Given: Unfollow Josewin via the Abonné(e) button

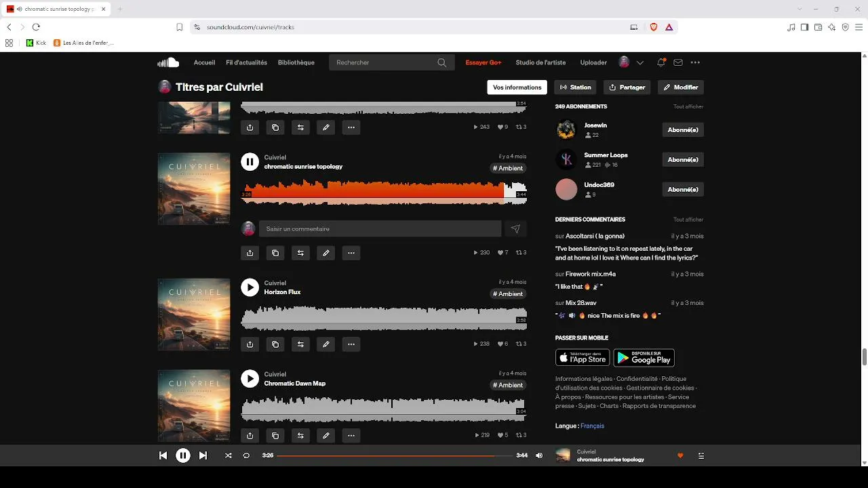Looking at the screenshot, I should 683,129.
